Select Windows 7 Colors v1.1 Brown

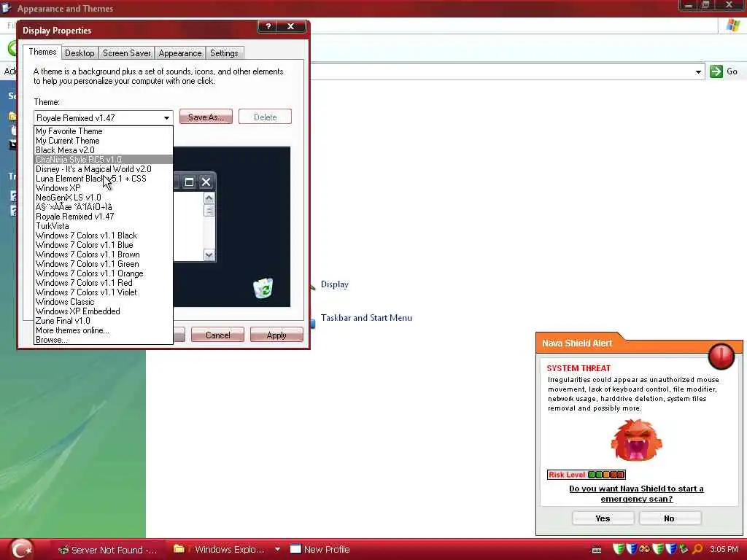tap(104, 254)
